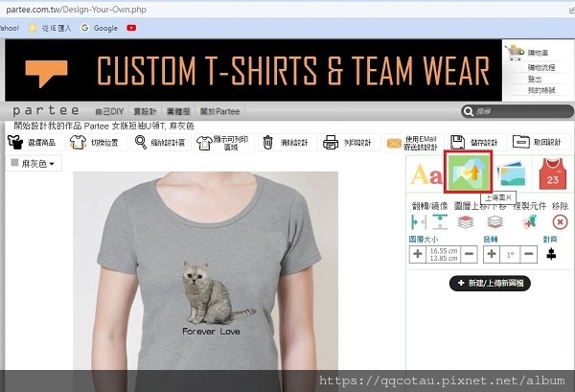Click the trash can clear design icon
This screenshot has width=575, height=392.
tap(267, 142)
